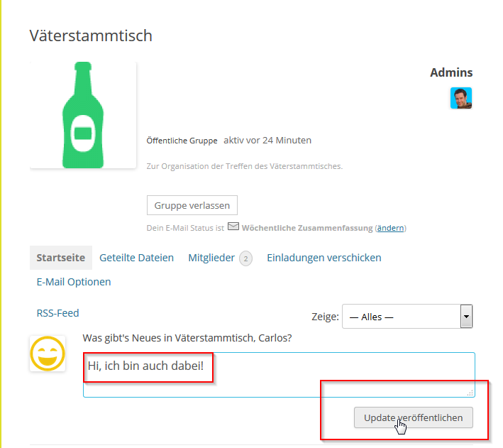Open the RSS-Feed link
This screenshot has width=503, height=448.
[x=57, y=313]
